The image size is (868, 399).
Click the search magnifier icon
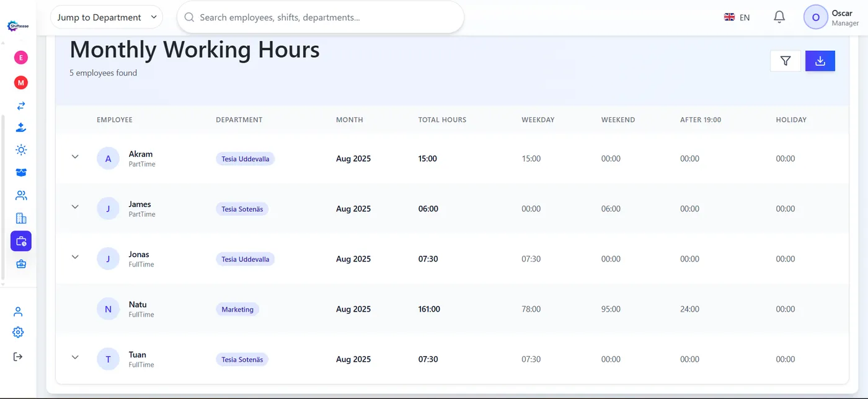click(189, 17)
